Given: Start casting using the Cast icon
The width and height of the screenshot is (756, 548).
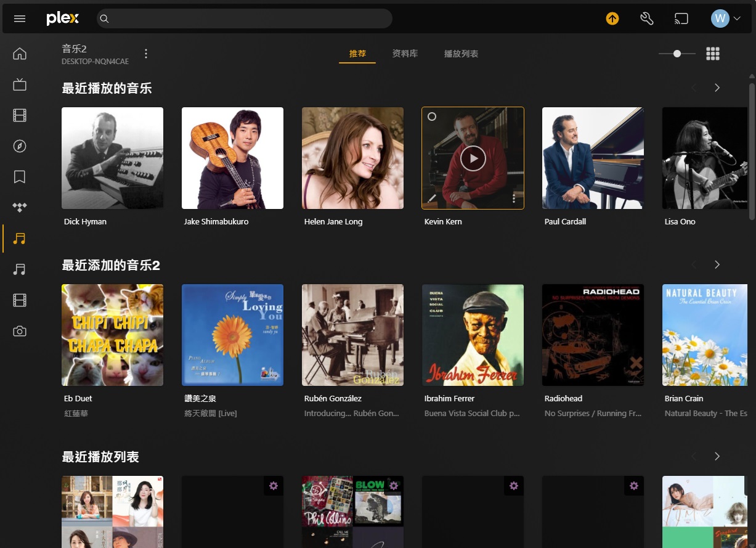Looking at the screenshot, I should pyautogui.click(x=681, y=18).
